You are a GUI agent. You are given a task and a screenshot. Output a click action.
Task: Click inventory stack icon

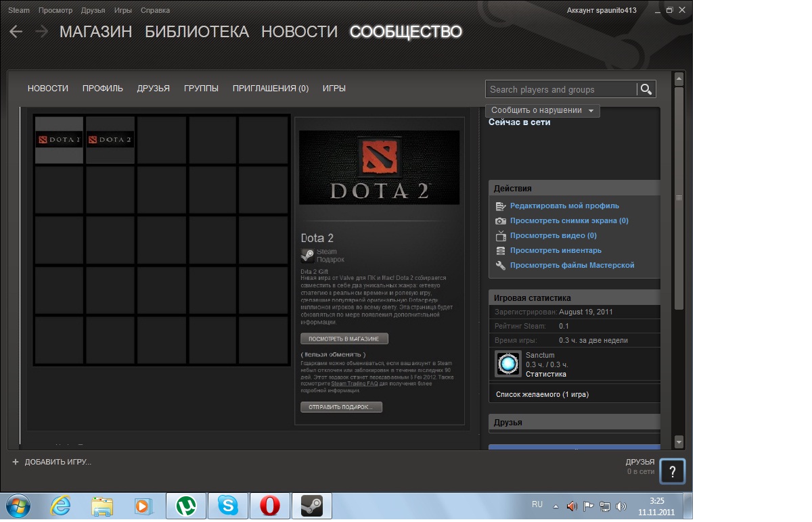pyautogui.click(x=501, y=251)
